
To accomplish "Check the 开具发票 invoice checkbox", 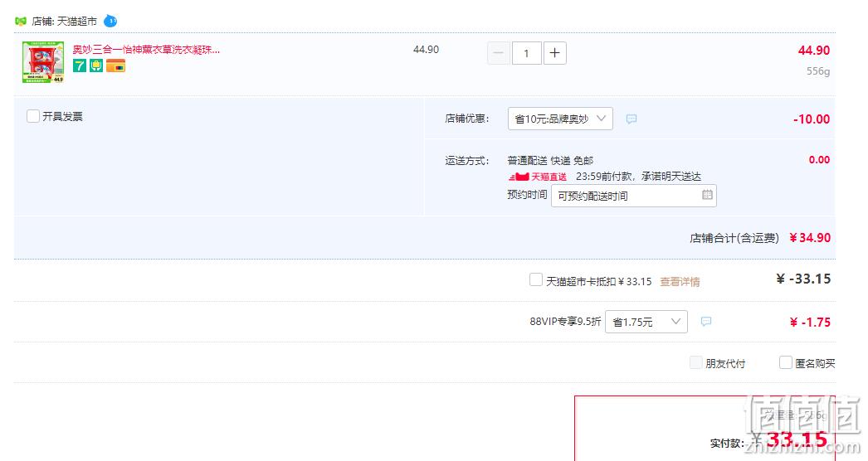I will pyautogui.click(x=33, y=116).
